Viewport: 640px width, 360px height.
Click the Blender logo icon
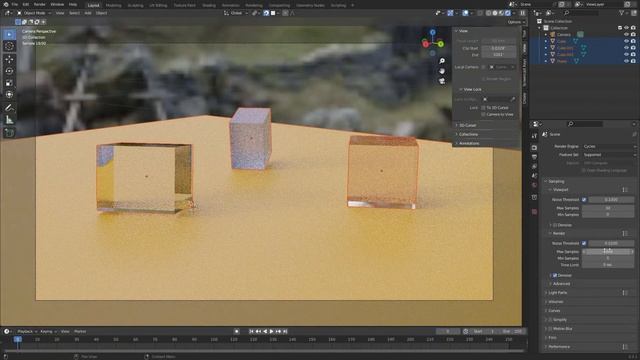click(6, 4)
